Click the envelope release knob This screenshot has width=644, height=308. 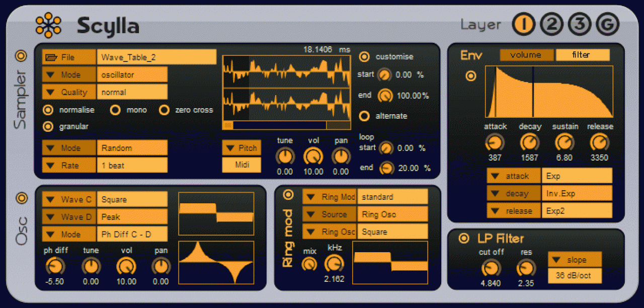pos(599,143)
